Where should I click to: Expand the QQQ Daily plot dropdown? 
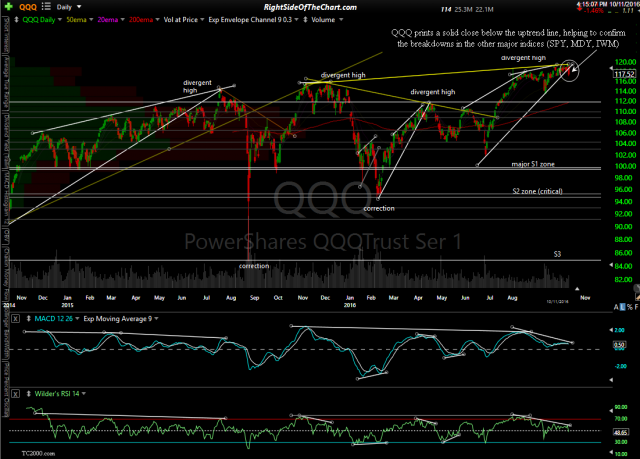pyautogui.click(x=60, y=20)
